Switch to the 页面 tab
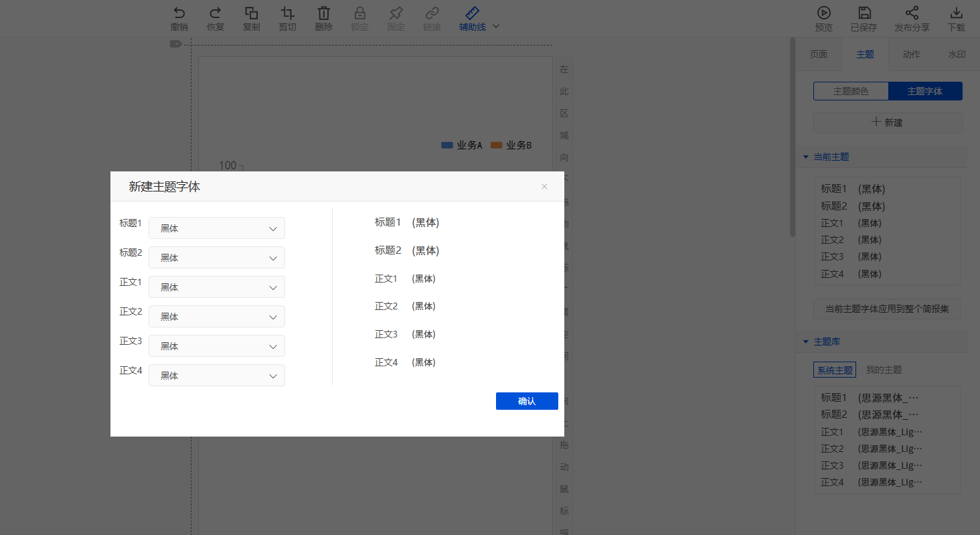The width and height of the screenshot is (980, 535). click(x=819, y=54)
